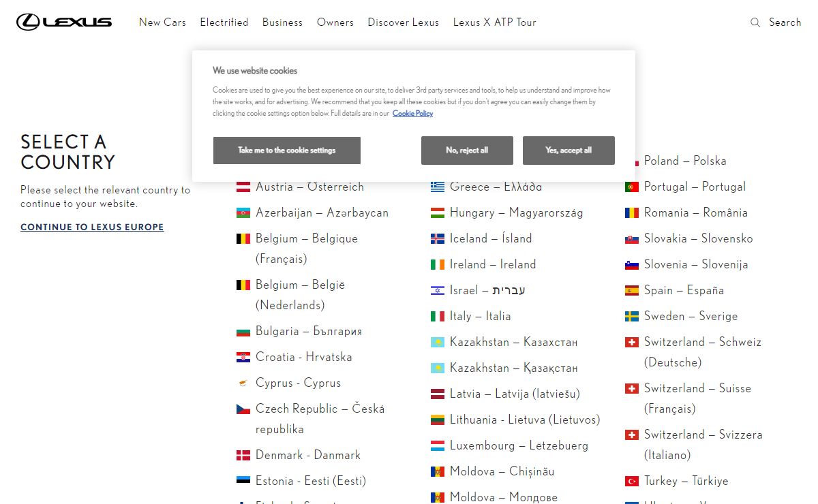Click the Israel flag icon
Viewport: 818px width, 504px height.
tap(438, 290)
